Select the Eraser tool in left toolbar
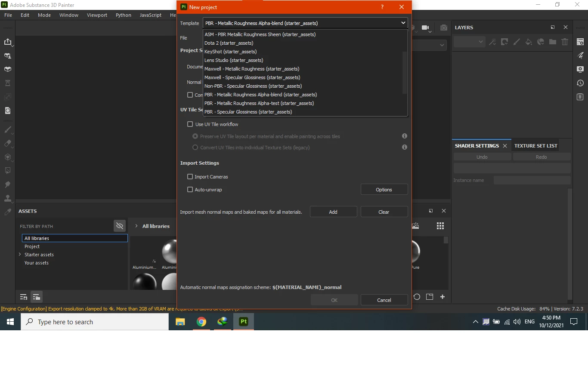Screen dimensions: 588x372 [x=8, y=143]
